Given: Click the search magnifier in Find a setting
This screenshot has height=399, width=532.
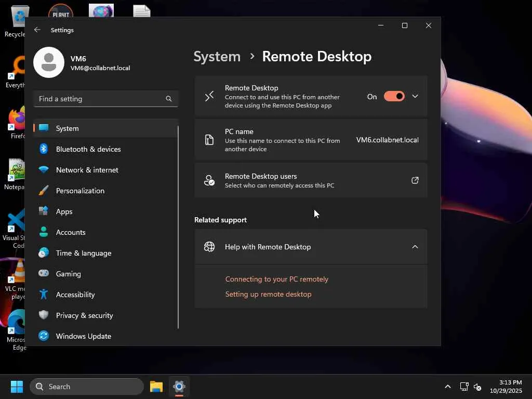Looking at the screenshot, I should click(x=168, y=99).
